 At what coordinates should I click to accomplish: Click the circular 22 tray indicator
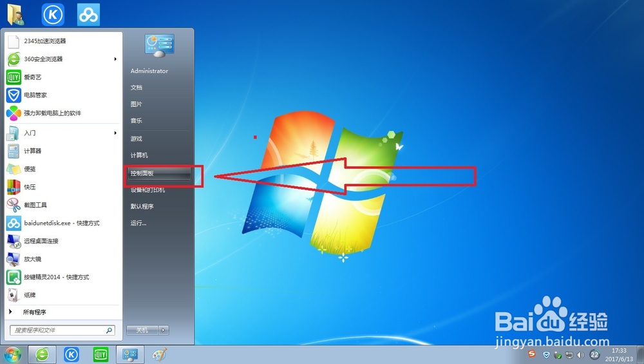(594, 355)
